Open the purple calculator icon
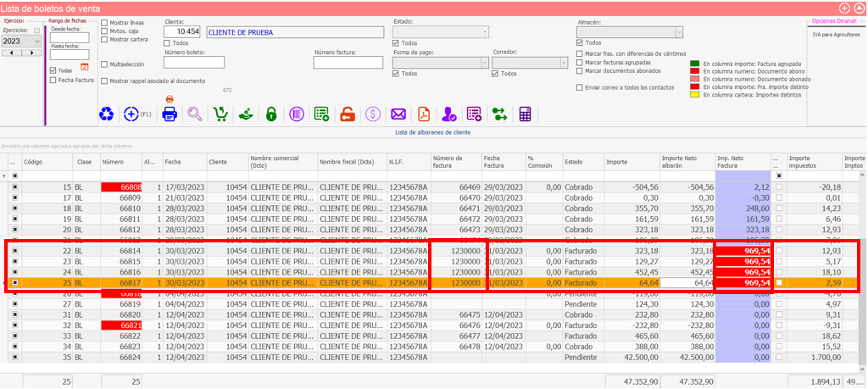The image size is (868, 389). (x=525, y=114)
